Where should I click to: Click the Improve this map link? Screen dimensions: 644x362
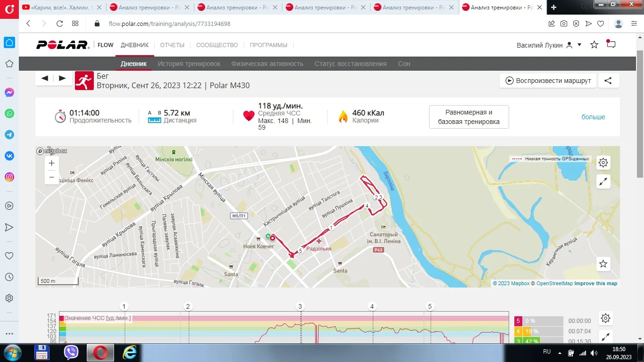[x=595, y=283]
